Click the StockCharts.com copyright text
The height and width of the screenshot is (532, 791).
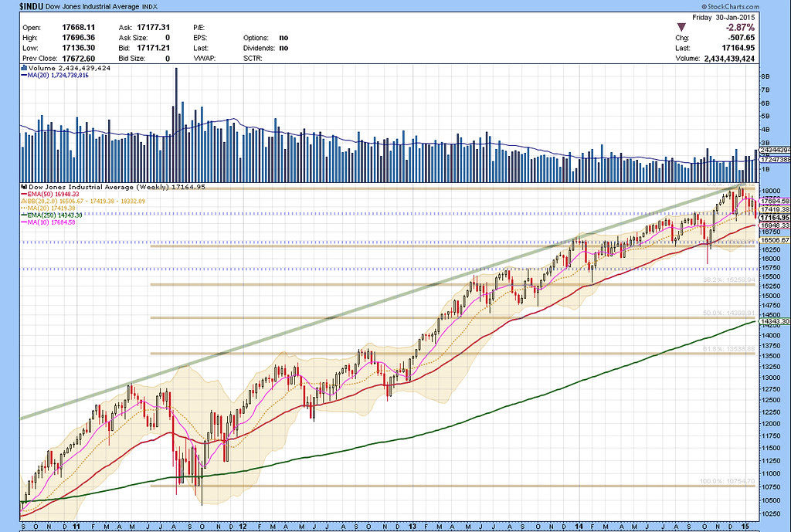730,6
